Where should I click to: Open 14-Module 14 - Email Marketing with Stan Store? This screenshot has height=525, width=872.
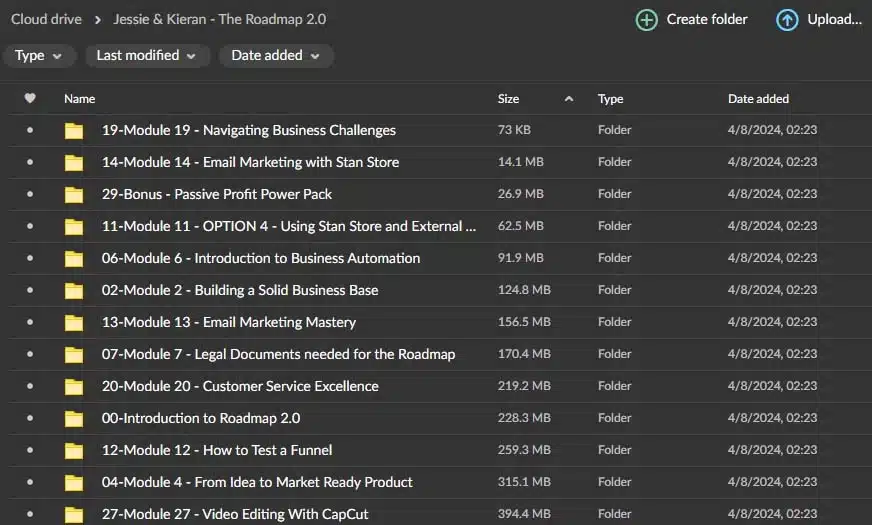tap(250, 162)
